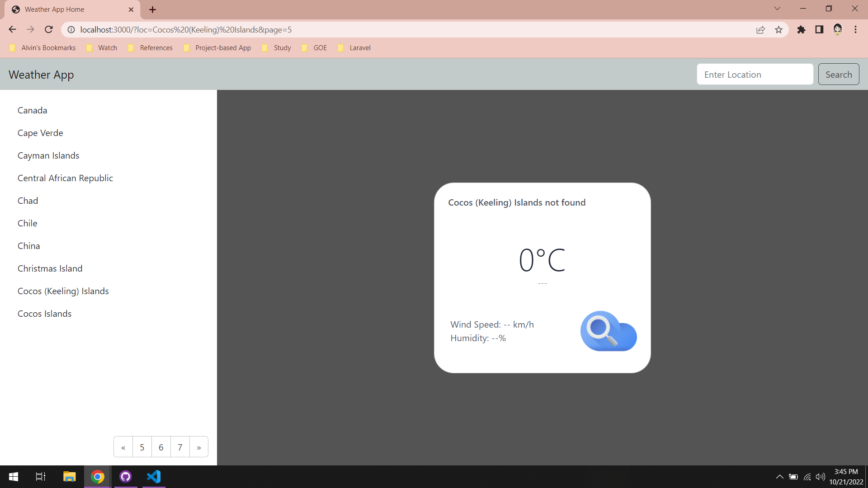Click the share page icon
Image resolution: width=868 pixels, height=488 pixels.
pyautogui.click(x=760, y=29)
